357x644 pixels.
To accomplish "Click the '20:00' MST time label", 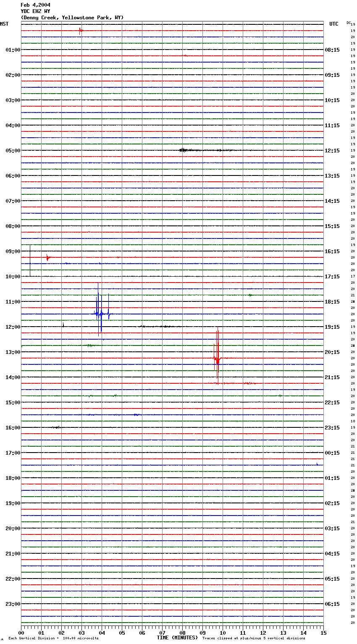I will pos(13,529).
